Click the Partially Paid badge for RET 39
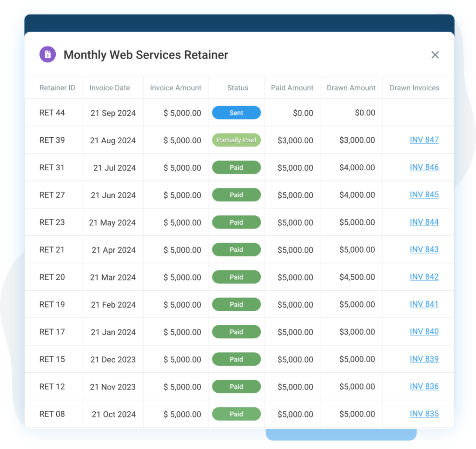The width and height of the screenshot is (476, 449). click(236, 140)
